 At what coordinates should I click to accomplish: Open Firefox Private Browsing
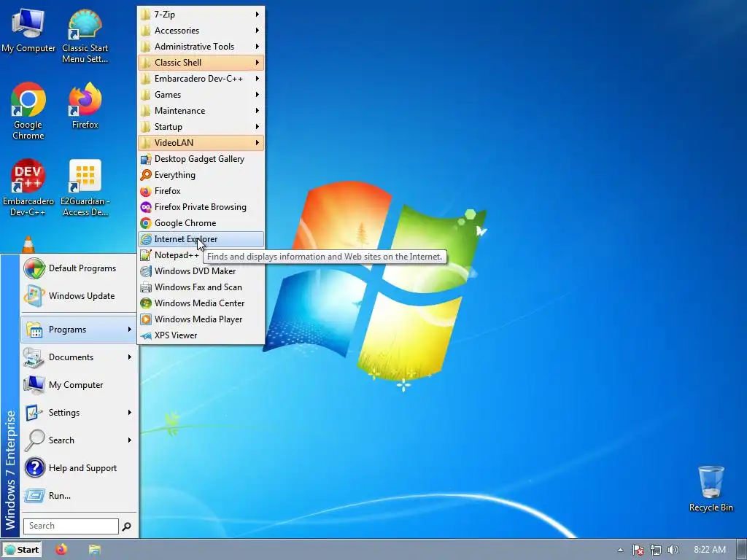coord(201,206)
